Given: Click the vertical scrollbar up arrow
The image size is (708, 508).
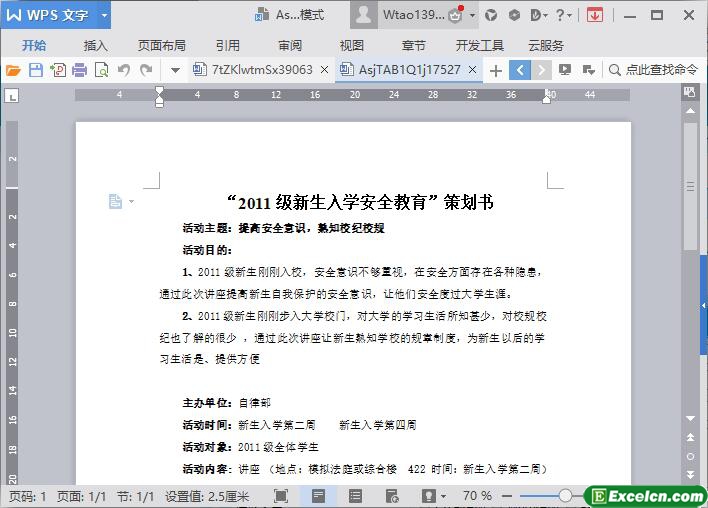Looking at the screenshot, I should (690, 111).
